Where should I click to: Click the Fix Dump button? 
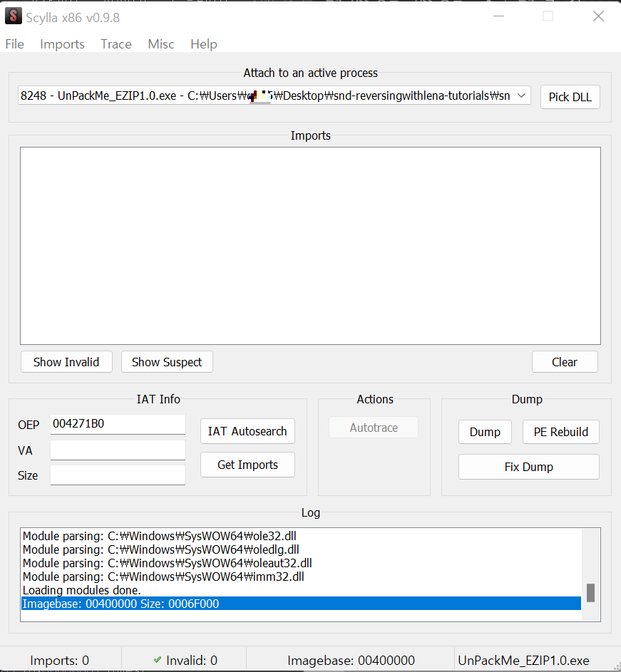pos(529,467)
